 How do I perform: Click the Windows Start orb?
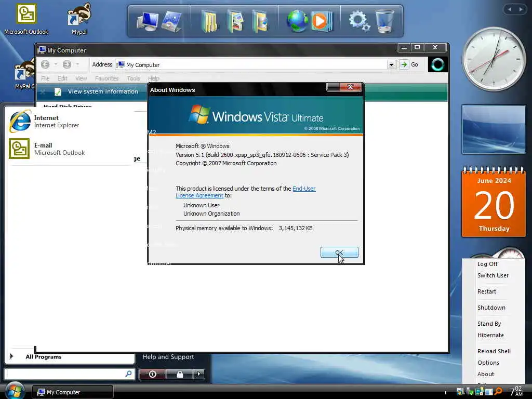(x=14, y=391)
